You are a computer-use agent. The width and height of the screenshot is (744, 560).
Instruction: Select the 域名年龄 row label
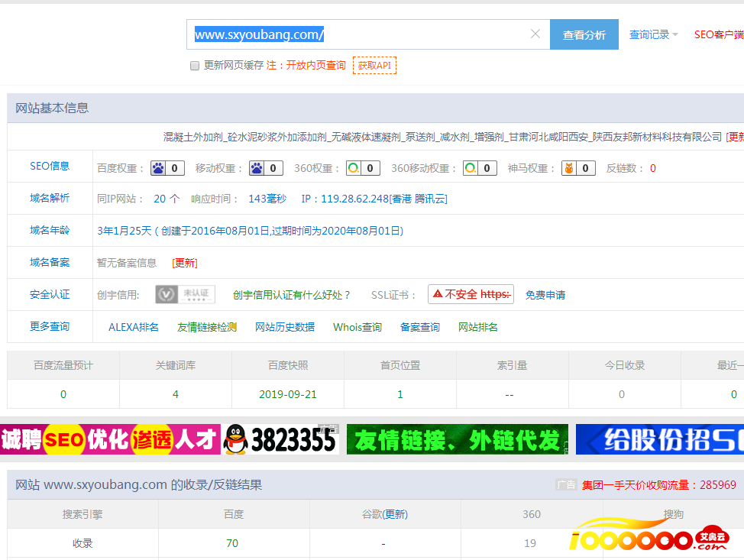click(x=50, y=230)
